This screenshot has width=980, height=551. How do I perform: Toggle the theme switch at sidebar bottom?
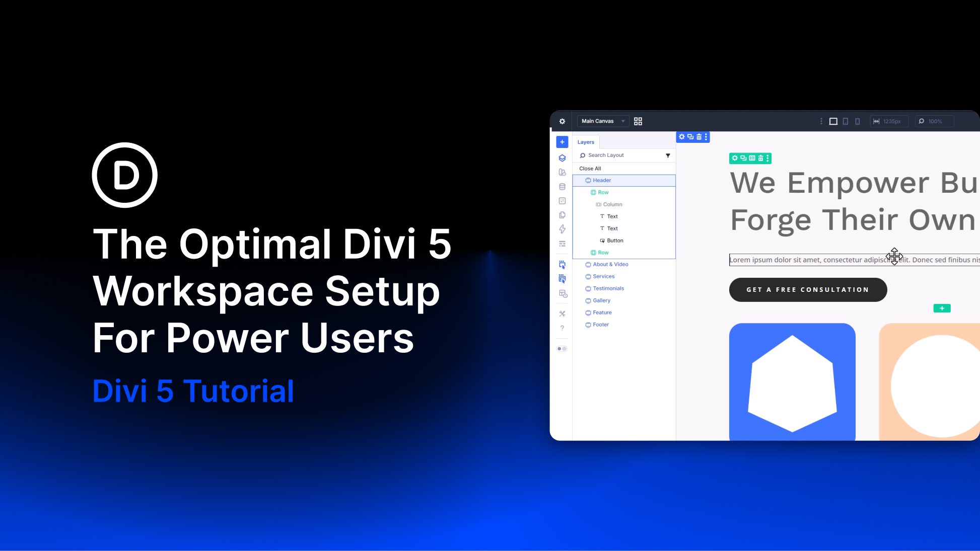[x=562, y=349]
